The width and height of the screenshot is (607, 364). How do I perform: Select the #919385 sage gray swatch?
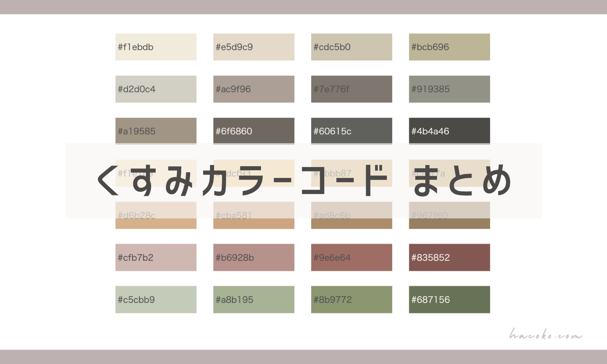pos(449,89)
